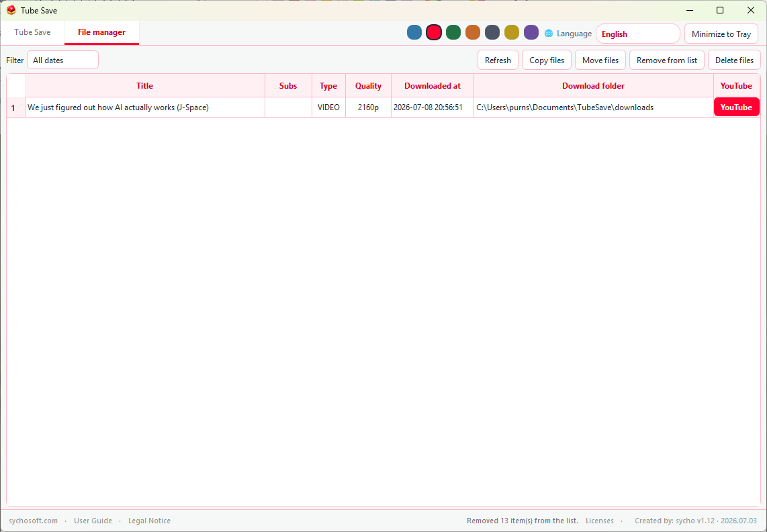Pick the orange theme color swatch
The height and width of the screenshot is (532, 767).
click(473, 32)
